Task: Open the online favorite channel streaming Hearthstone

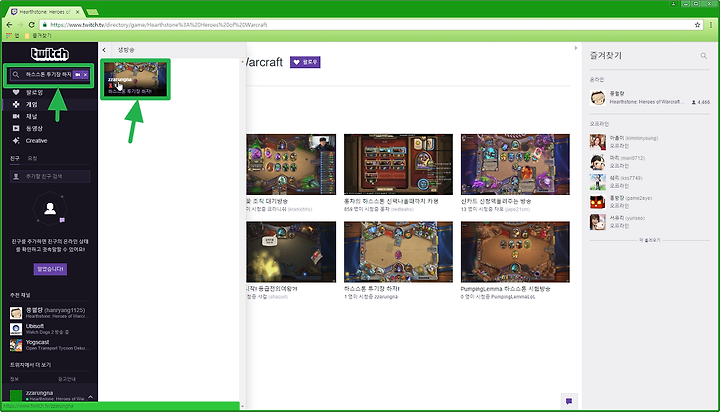Action: [650, 97]
